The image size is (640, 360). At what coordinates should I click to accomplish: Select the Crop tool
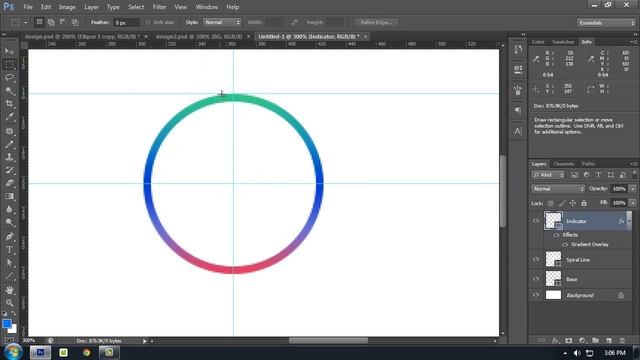tap(9, 103)
